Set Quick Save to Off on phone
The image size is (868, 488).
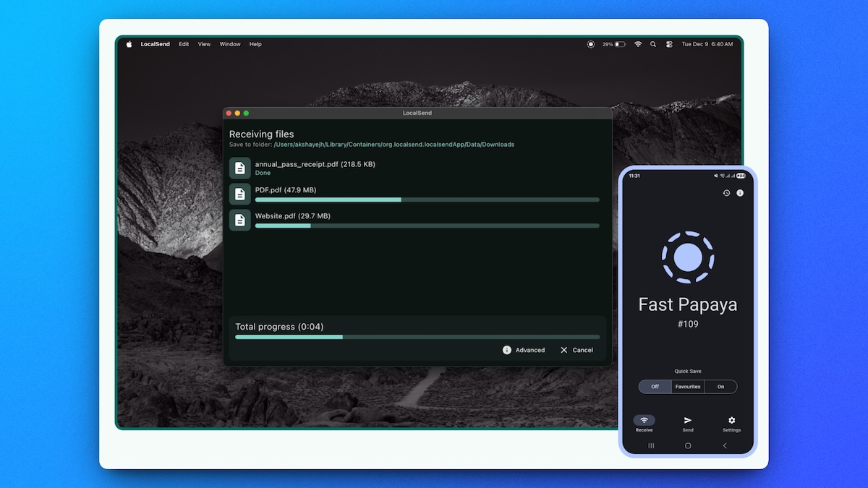[x=655, y=387]
